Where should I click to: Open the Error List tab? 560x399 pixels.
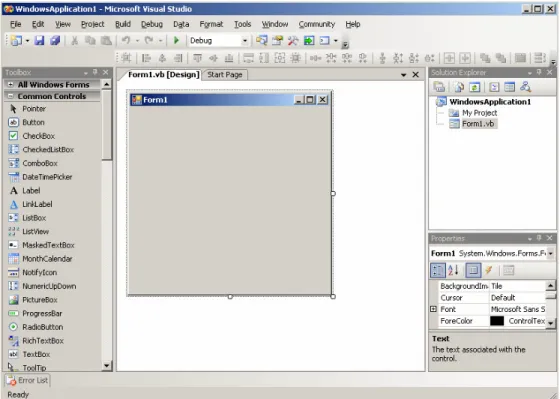[x=27, y=380]
